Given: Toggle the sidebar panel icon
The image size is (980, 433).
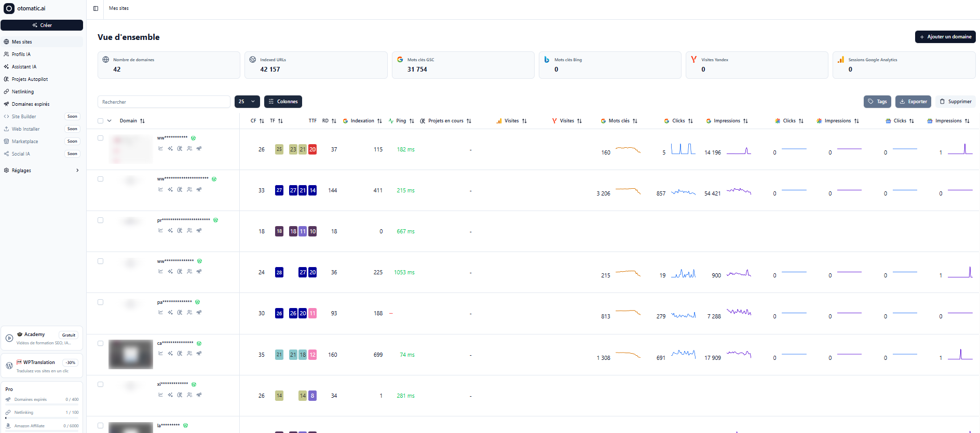Looking at the screenshot, I should tap(96, 8).
